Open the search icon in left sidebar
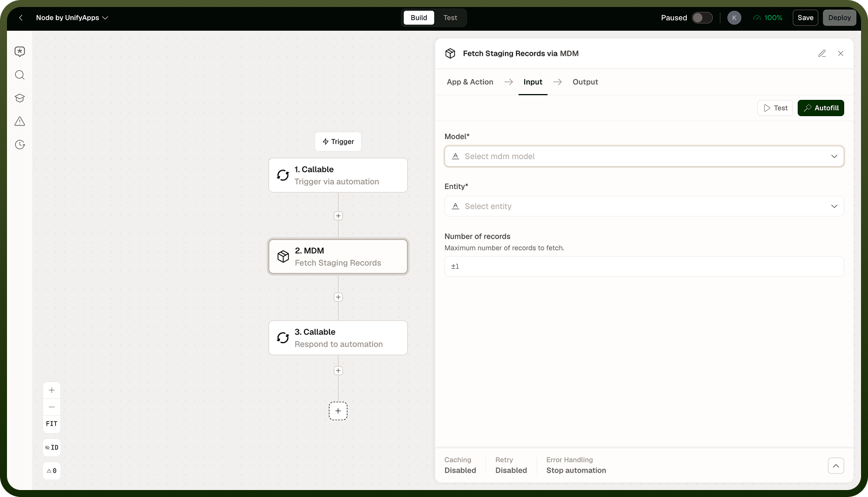The height and width of the screenshot is (497, 868). tap(20, 75)
